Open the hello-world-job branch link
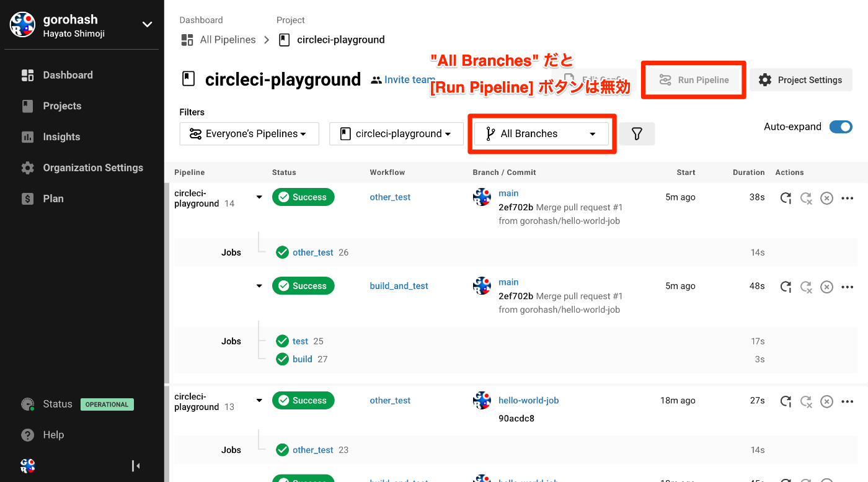The width and height of the screenshot is (868, 482). click(529, 401)
